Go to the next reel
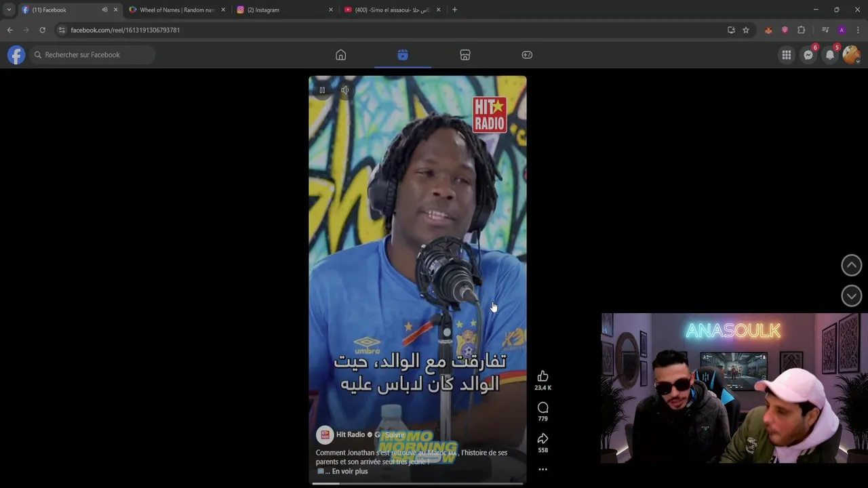The width and height of the screenshot is (868, 488). 852,296
